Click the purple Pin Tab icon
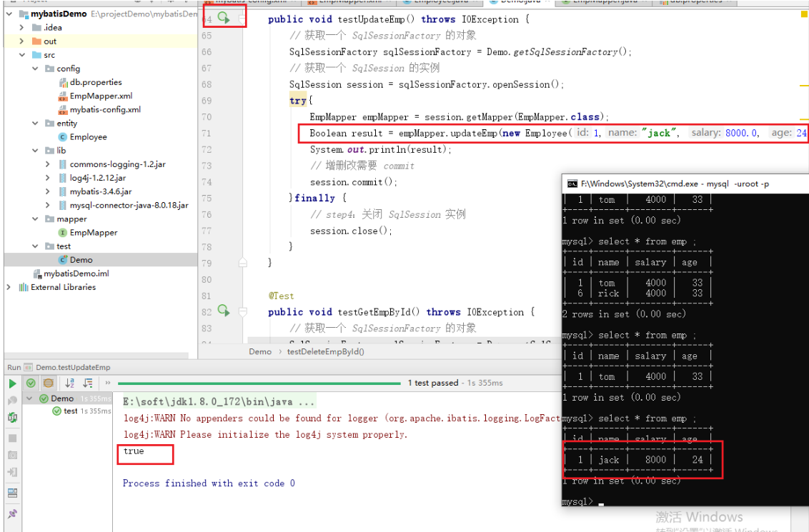The width and height of the screenshot is (809, 532). (12, 513)
